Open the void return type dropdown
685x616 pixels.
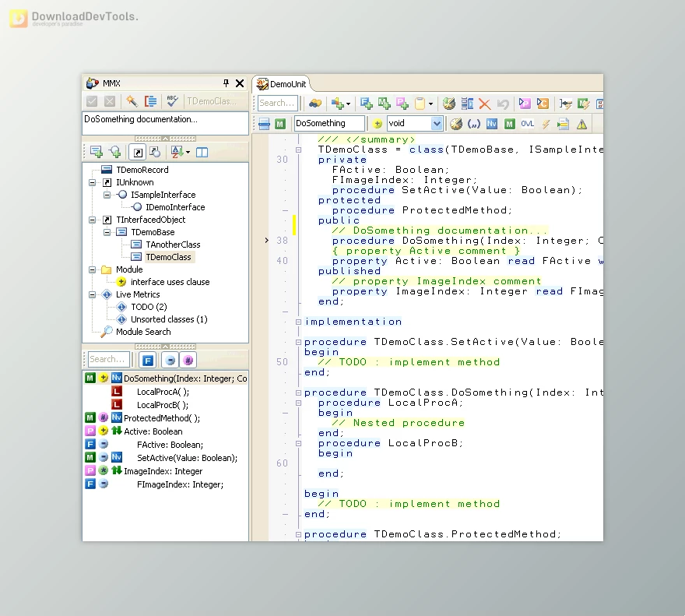point(437,124)
